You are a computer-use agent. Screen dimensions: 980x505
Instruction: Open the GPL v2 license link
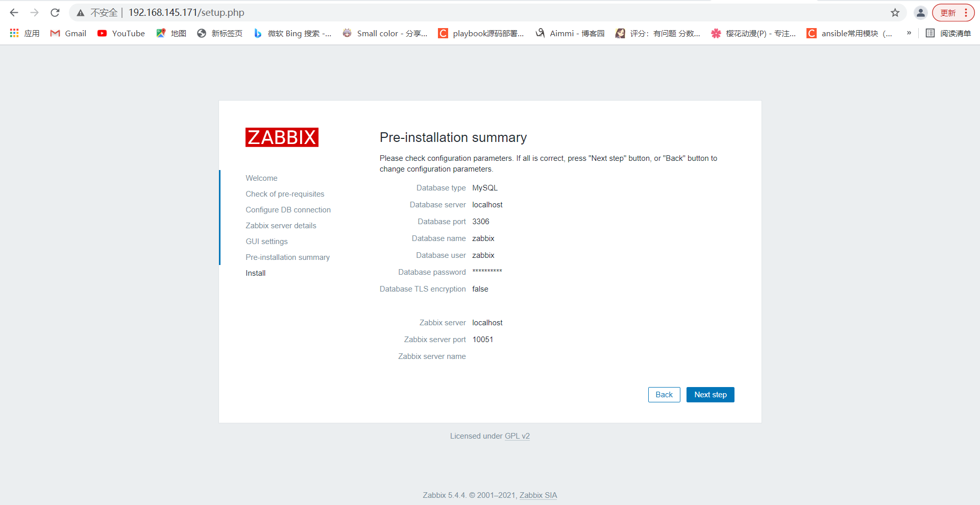[517, 436]
